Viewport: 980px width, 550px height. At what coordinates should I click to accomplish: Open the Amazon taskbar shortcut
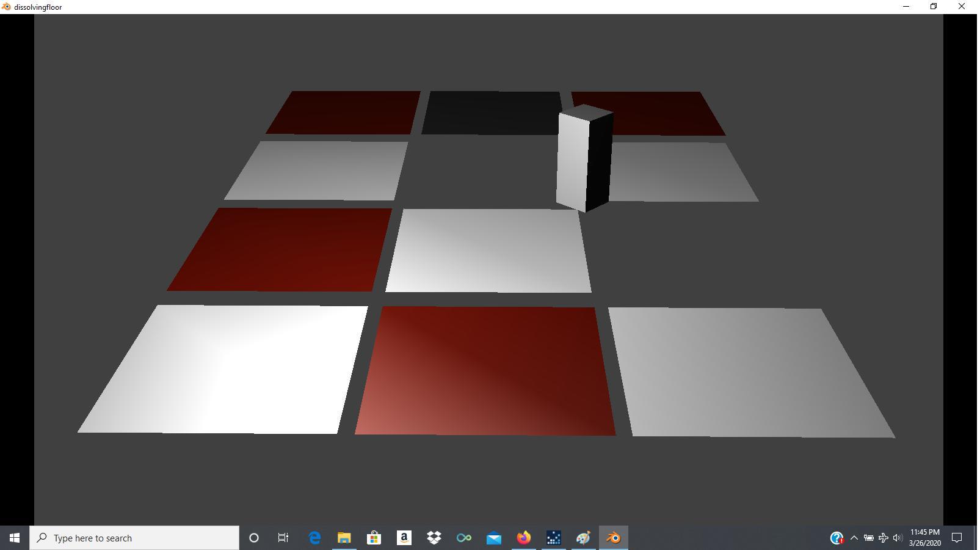[x=404, y=538]
